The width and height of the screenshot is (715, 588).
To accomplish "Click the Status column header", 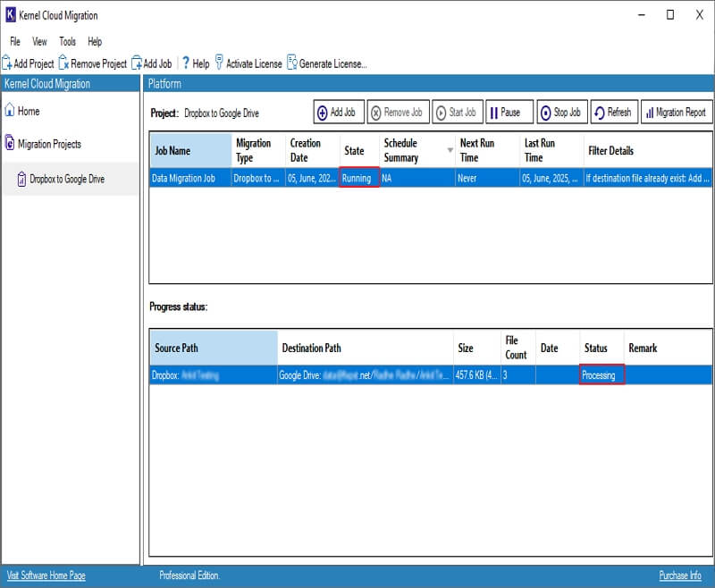I will coord(601,348).
